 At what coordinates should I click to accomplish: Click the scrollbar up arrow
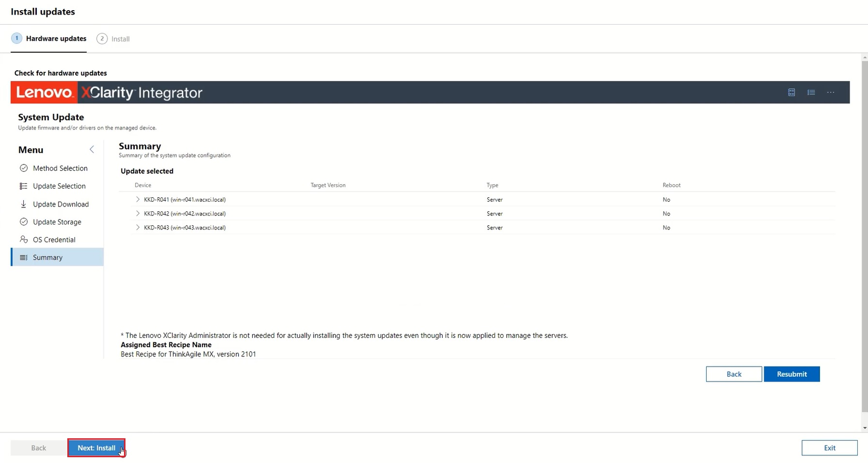pos(865,57)
